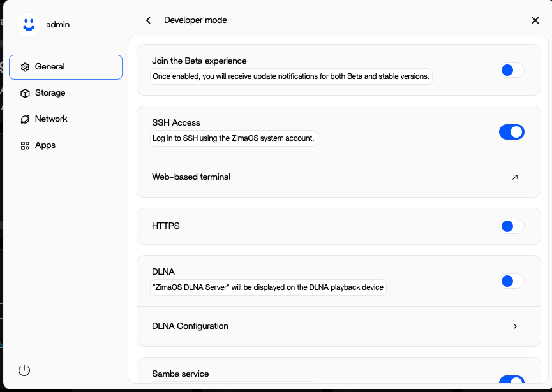Click the admin username text
Image resolution: width=552 pixels, height=392 pixels.
[x=58, y=25]
